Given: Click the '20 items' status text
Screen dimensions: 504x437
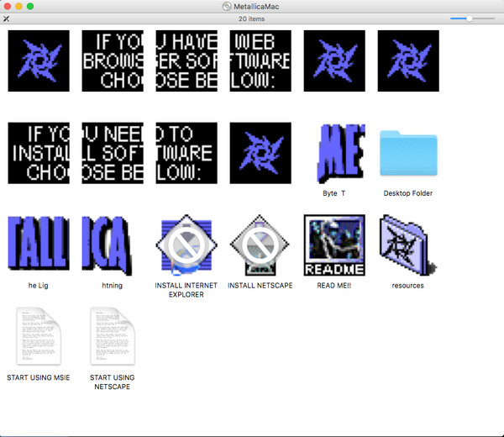Looking at the screenshot, I should click(252, 19).
